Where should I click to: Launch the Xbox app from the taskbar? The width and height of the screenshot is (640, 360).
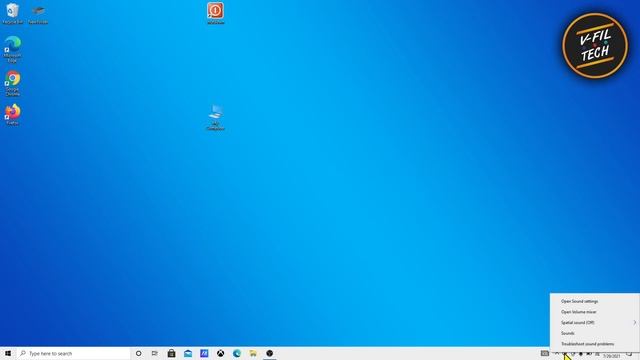pyautogui.click(x=220, y=353)
